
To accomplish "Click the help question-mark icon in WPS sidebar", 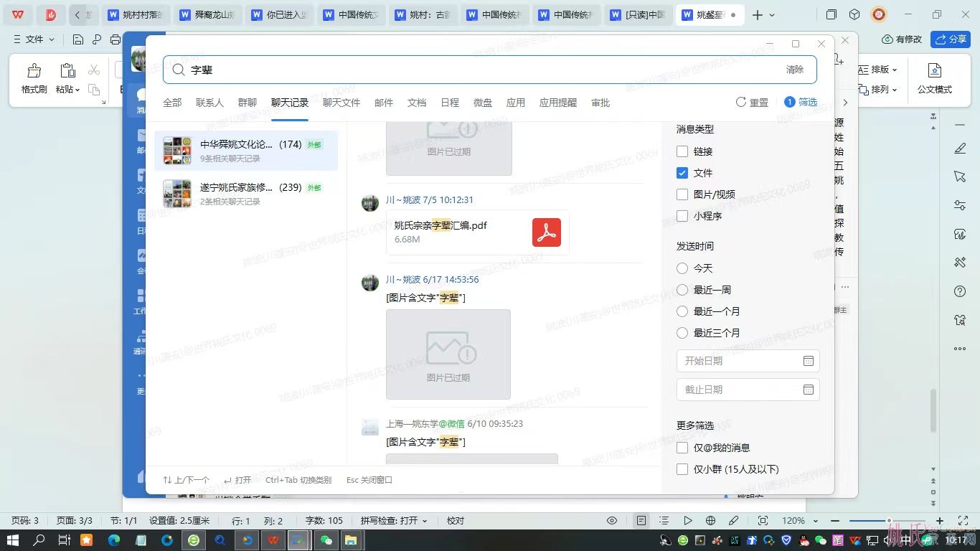I will click(960, 291).
